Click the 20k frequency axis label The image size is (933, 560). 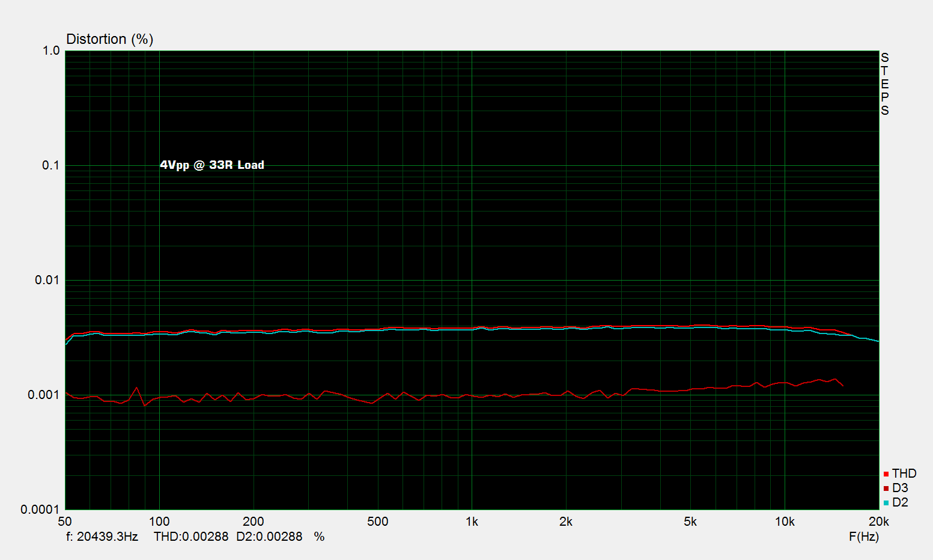tap(878, 522)
